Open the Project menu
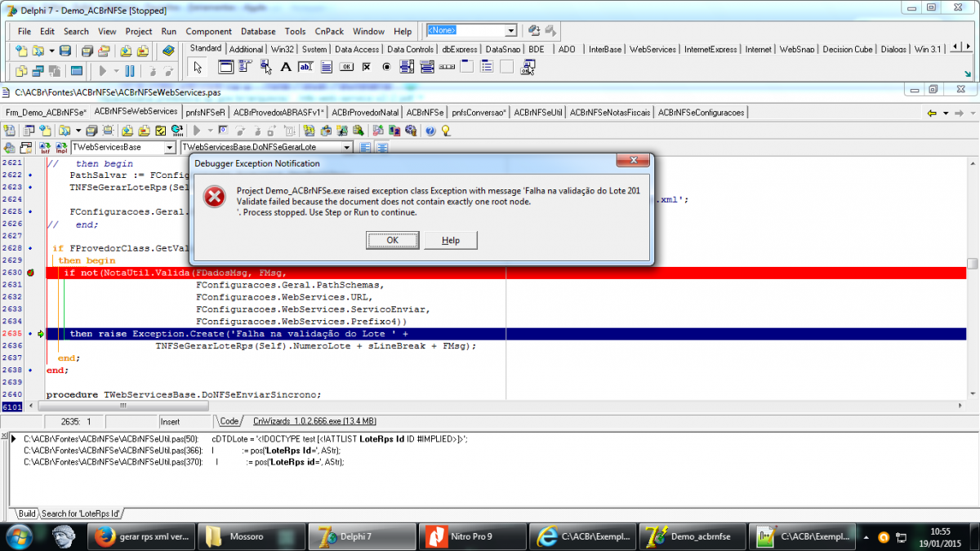This screenshot has width=980, height=551. pyautogui.click(x=139, y=31)
